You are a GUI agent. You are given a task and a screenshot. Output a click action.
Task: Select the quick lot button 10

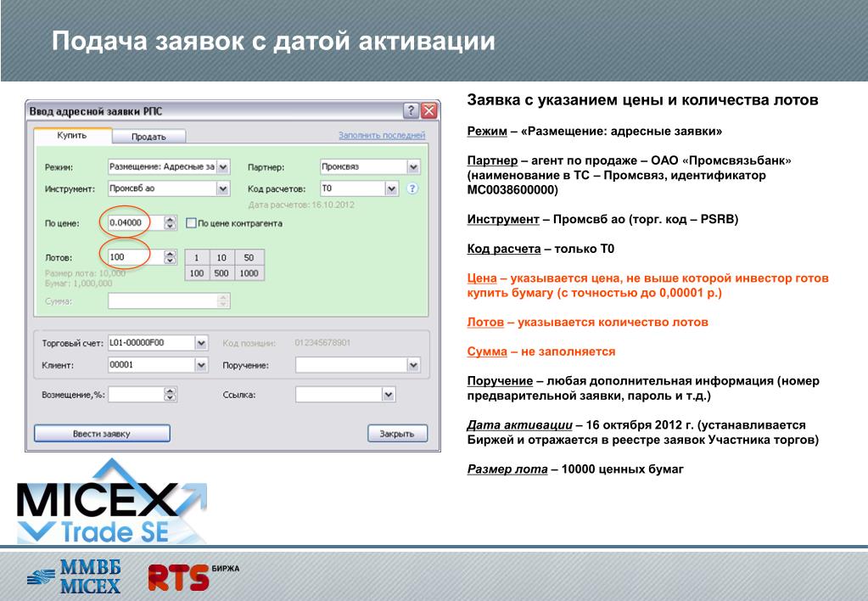[x=221, y=257]
